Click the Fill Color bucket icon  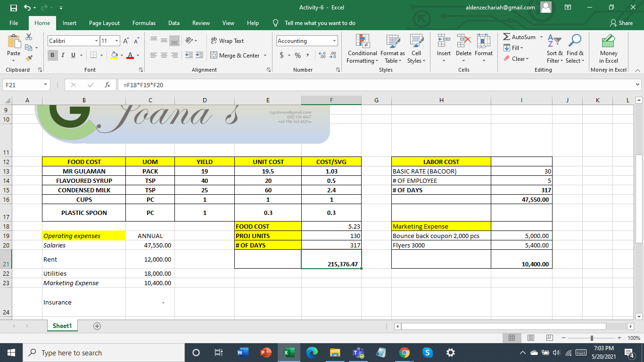point(114,55)
